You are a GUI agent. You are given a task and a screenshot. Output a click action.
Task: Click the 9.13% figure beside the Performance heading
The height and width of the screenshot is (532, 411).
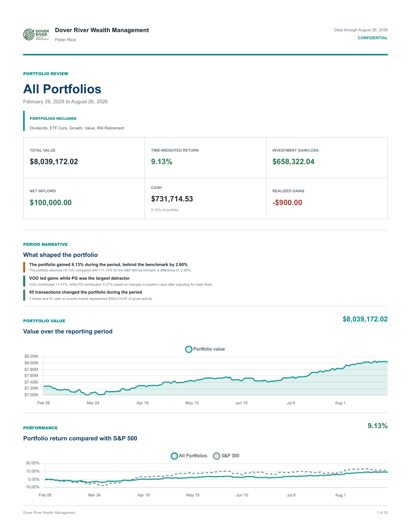[x=378, y=426]
